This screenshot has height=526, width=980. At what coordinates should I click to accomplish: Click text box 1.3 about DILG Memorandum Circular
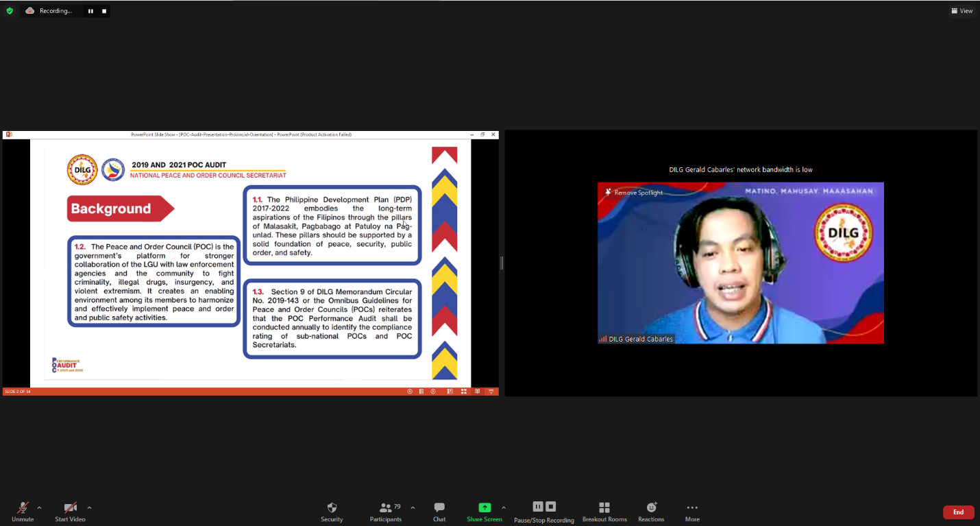coord(332,318)
